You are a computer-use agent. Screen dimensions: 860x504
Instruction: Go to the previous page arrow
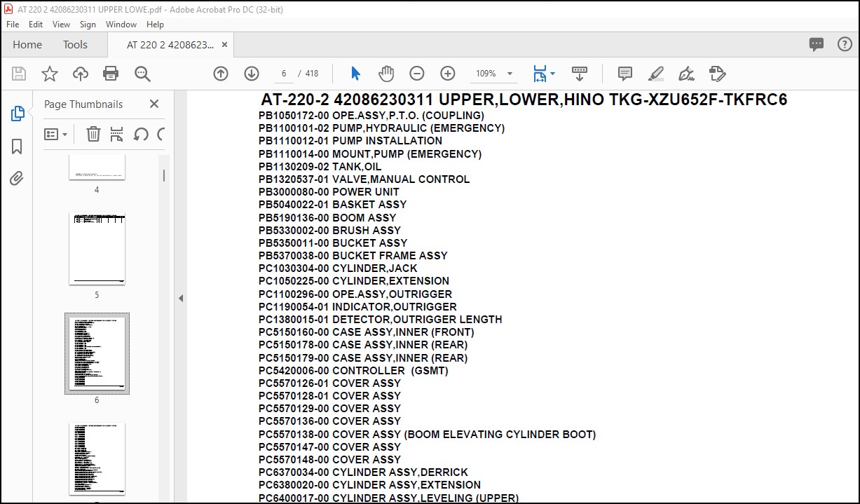tap(221, 74)
